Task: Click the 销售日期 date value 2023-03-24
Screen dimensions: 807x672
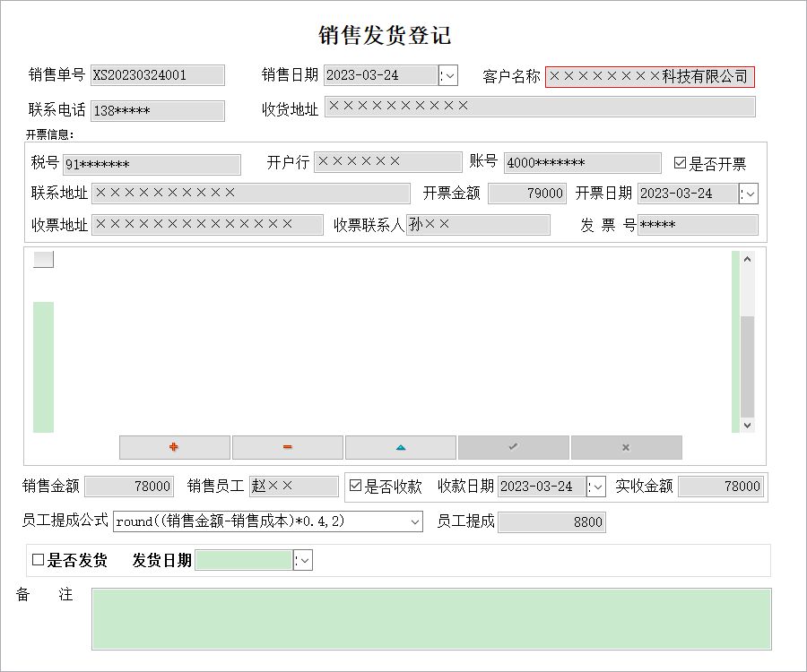Action: (x=362, y=75)
